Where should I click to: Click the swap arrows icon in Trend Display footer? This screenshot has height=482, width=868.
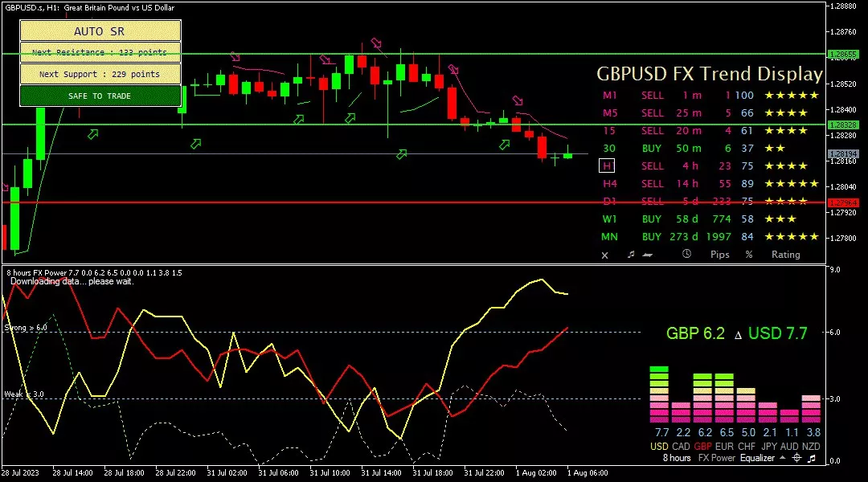click(647, 255)
